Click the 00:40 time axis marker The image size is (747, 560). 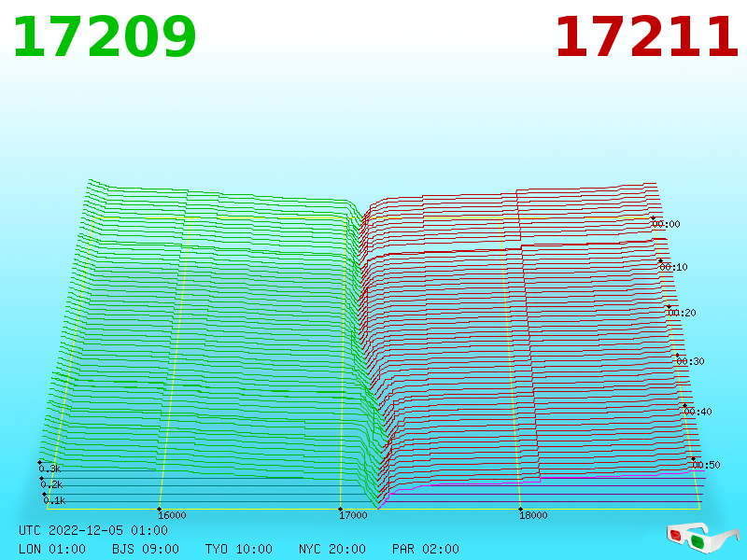pyautogui.click(x=698, y=412)
